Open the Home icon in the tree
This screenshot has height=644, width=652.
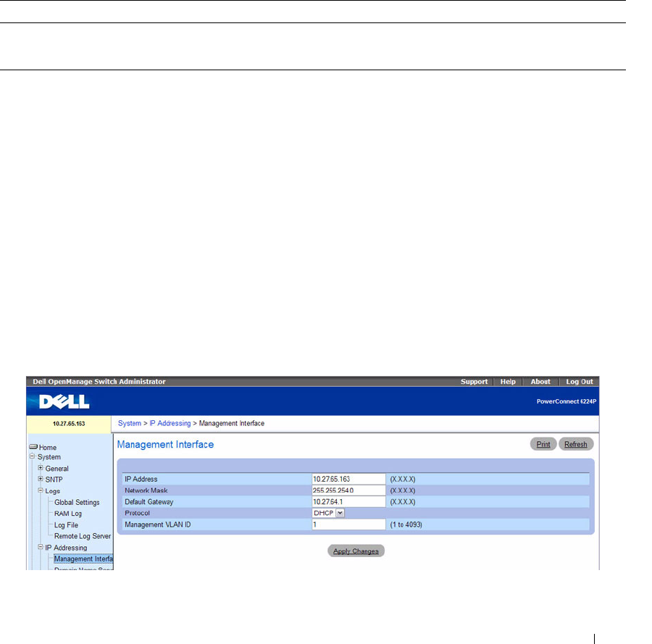(x=33, y=447)
